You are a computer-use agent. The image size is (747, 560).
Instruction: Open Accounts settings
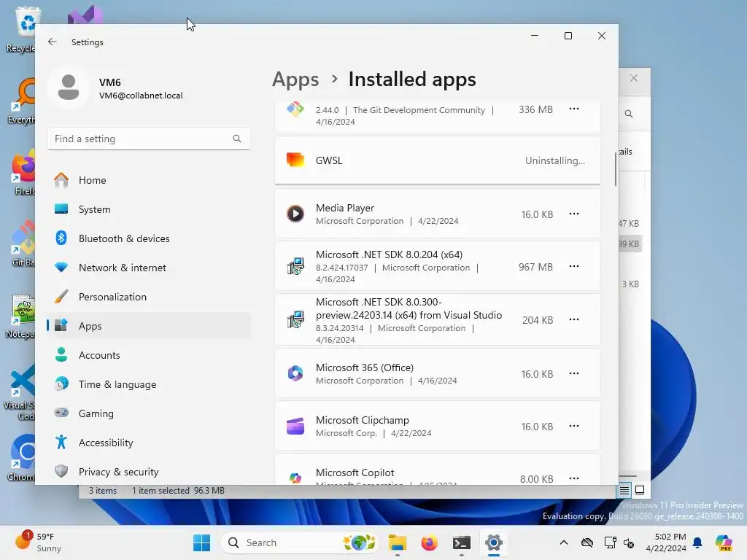click(x=149, y=355)
